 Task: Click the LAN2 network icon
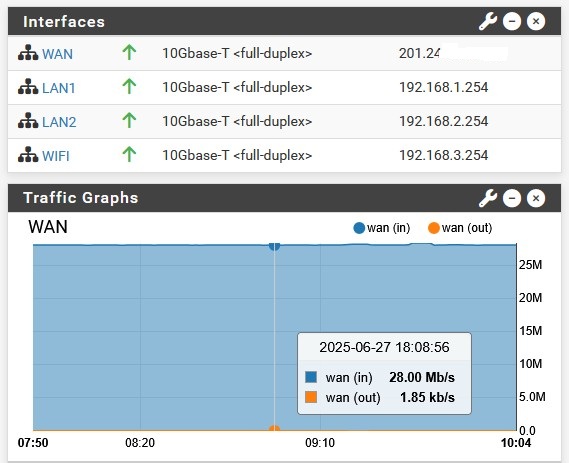pyautogui.click(x=28, y=120)
